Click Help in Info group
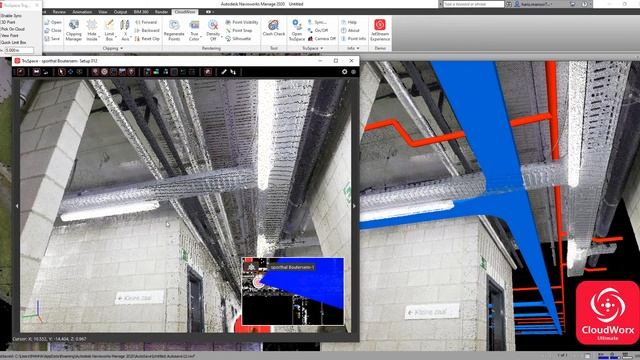The width and height of the screenshot is (640, 360). pyautogui.click(x=349, y=22)
